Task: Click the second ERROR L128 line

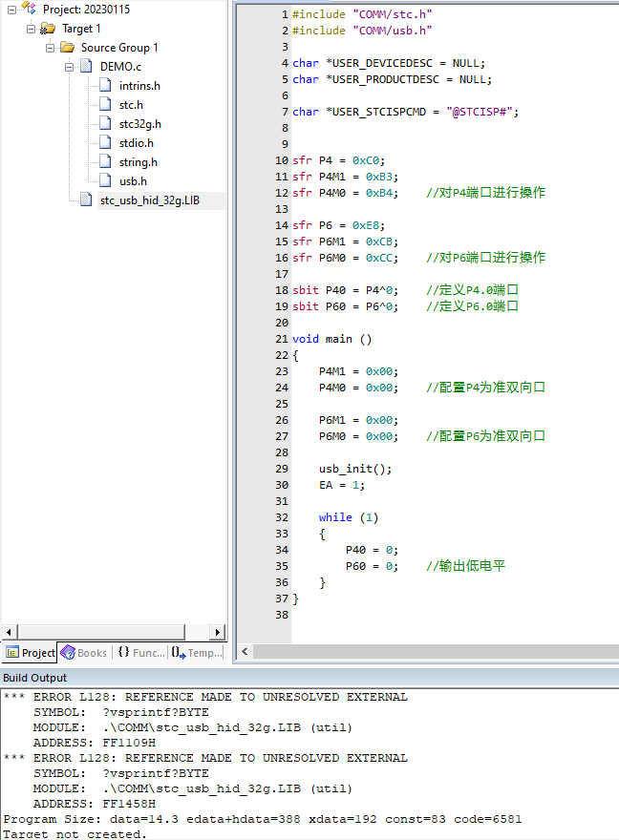Action: pos(205,758)
